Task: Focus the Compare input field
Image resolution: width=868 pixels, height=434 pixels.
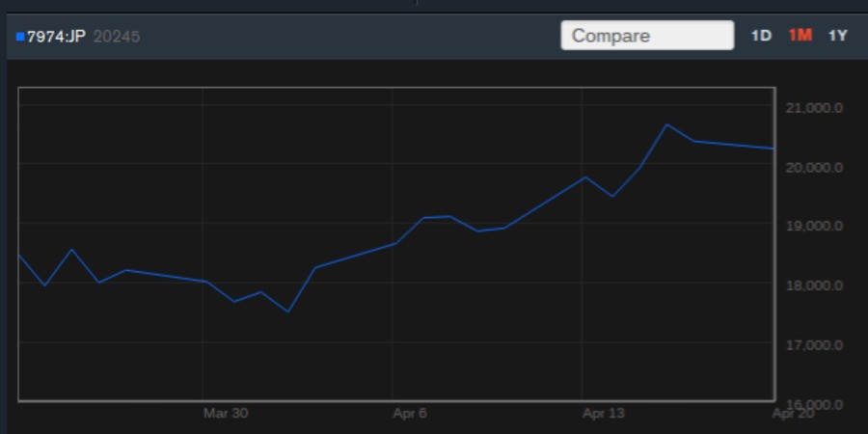Action: click(647, 36)
